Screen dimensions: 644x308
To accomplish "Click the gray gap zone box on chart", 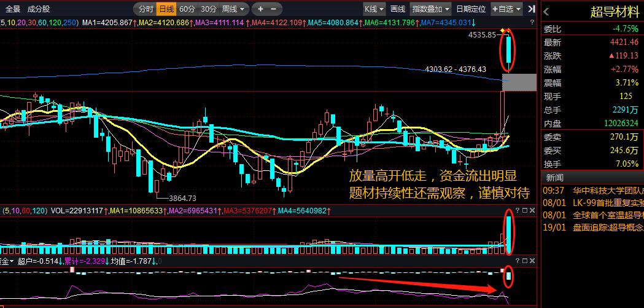I will click(x=519, y=82).
